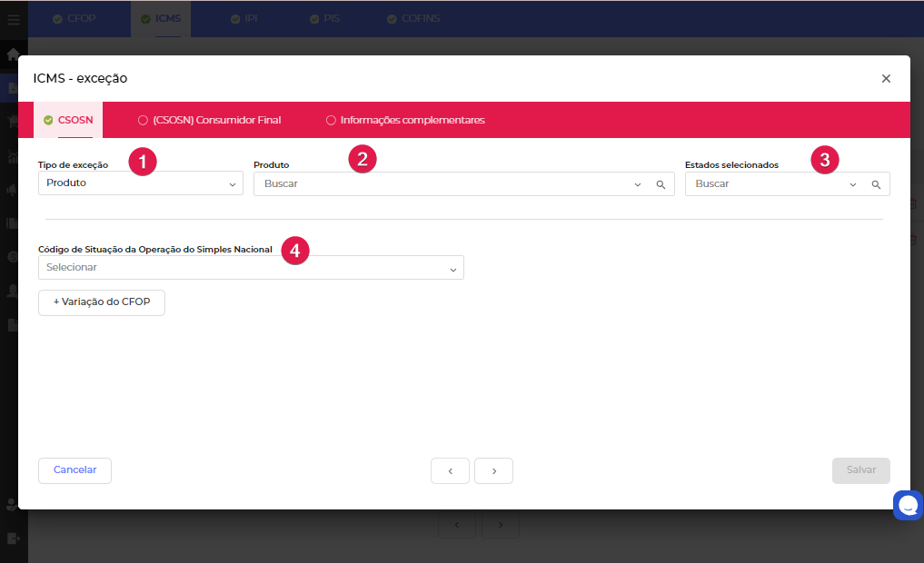Expand the Produto dropdown arrow
This screenshot has height=563, width=924.
click(638, 184)
